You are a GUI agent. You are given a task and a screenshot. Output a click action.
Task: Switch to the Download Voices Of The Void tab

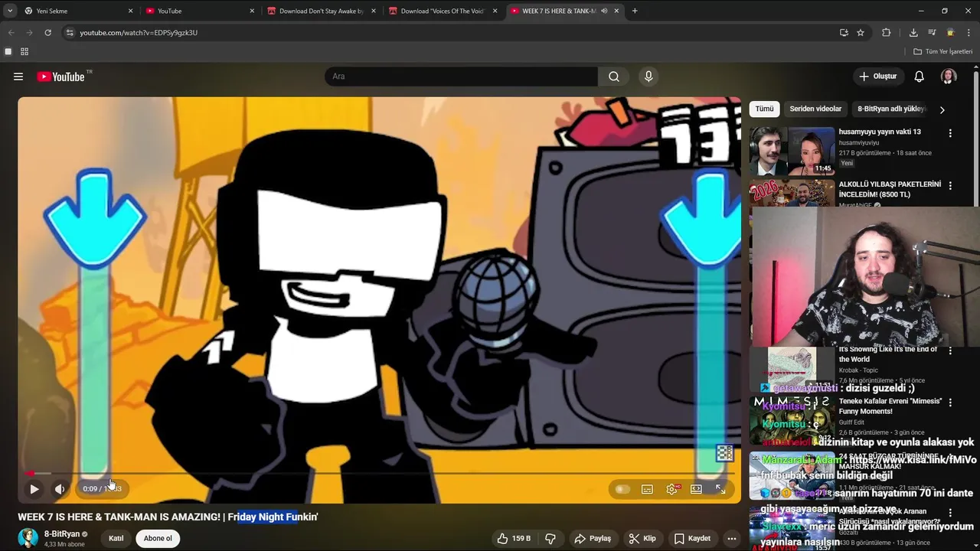point(443,11)
